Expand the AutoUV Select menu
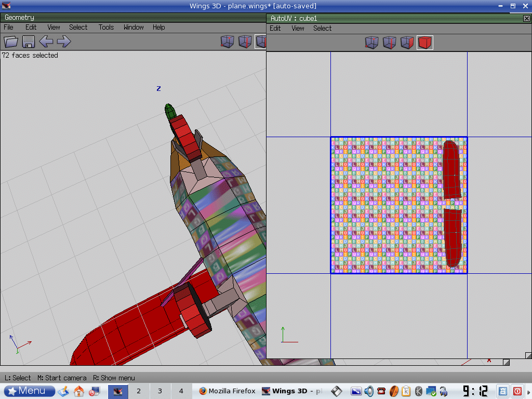The image size is (532, 399). pyautogui.click(x=322, y=28)
